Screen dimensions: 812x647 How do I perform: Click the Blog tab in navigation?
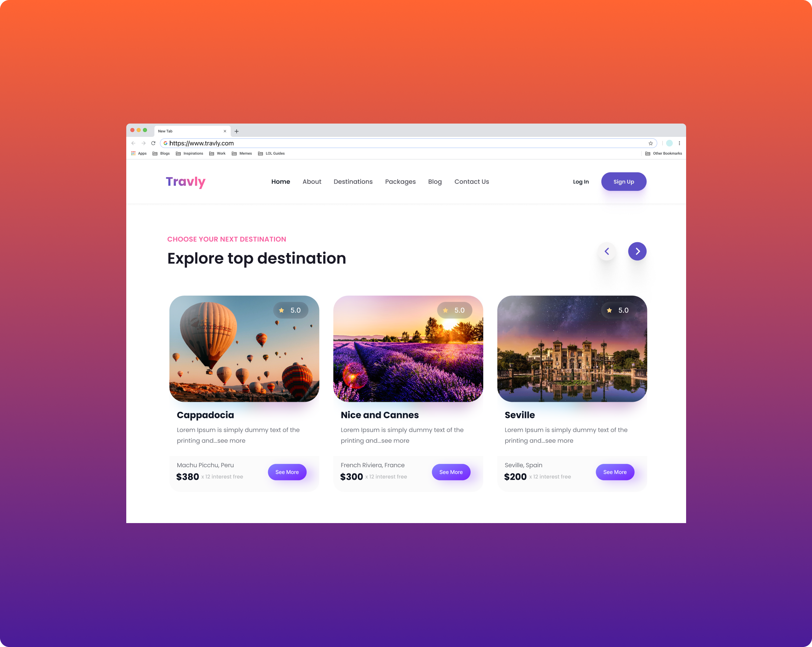click(435, 182)
